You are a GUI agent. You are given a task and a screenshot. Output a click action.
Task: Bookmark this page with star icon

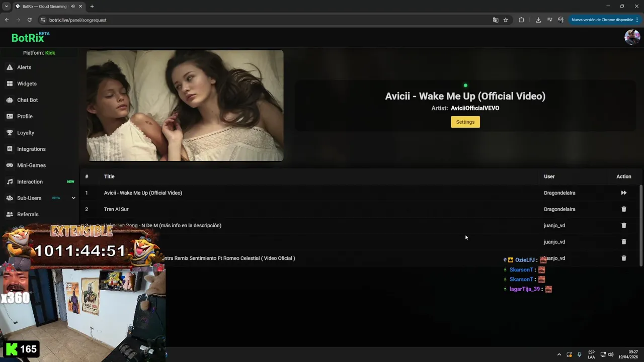(x=506, y=20)
